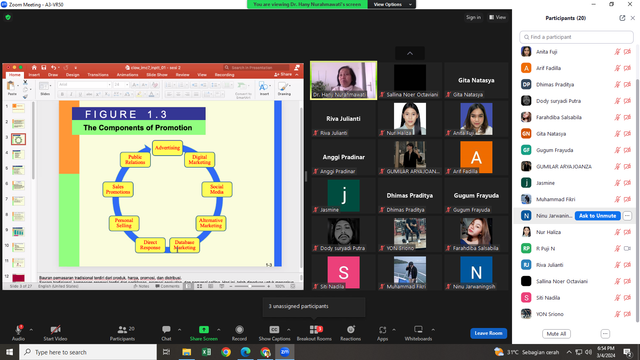
Task: Open Task View in taskbar
Action: click(167, 352)
